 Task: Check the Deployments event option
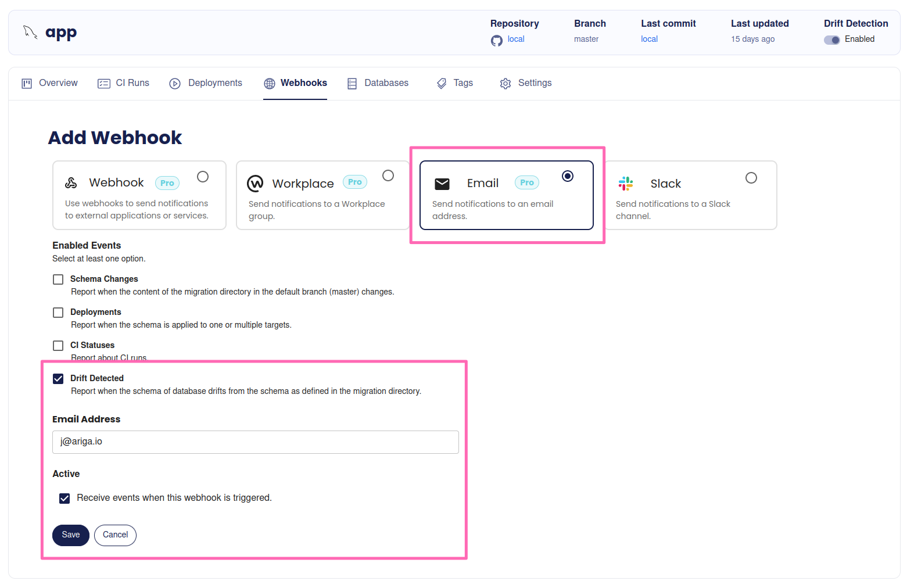(x=58, y=312)
